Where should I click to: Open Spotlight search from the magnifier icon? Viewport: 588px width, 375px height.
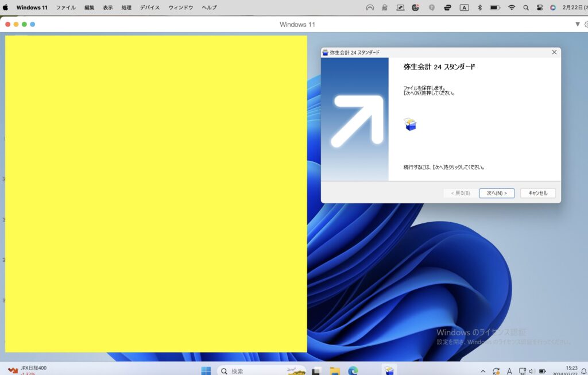[x=526, y=7]
